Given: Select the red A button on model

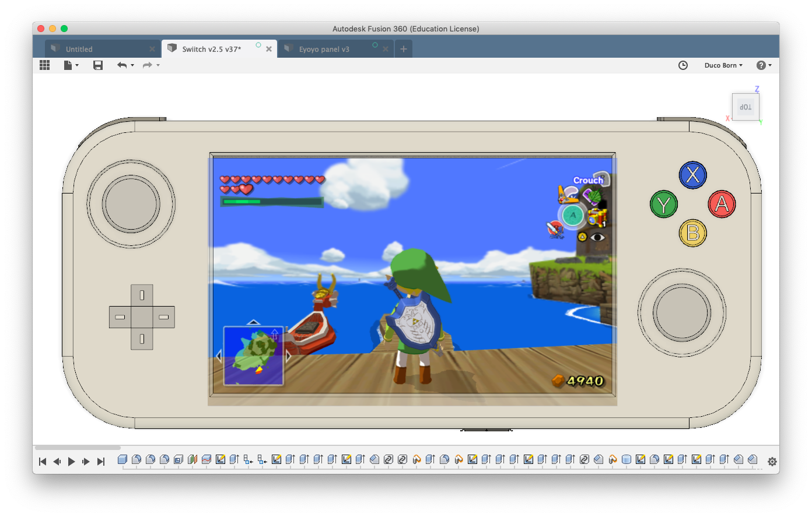Looking at the screenshot, I should tap(722, 204).
